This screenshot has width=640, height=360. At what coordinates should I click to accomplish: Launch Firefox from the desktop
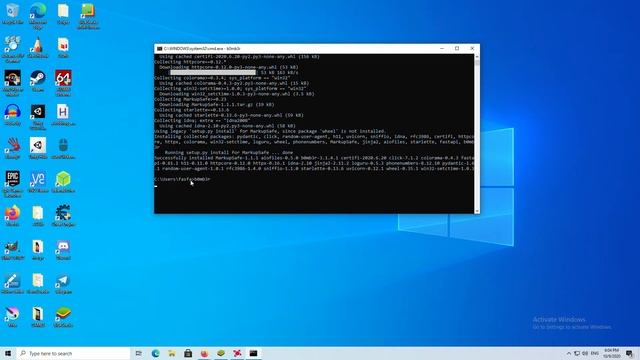tap(13, 216)
